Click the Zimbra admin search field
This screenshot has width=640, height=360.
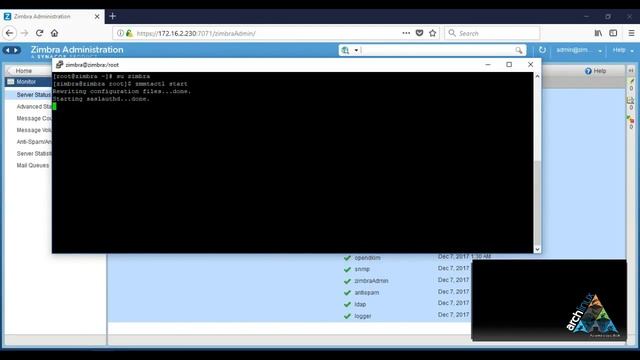tap(438, 50)
